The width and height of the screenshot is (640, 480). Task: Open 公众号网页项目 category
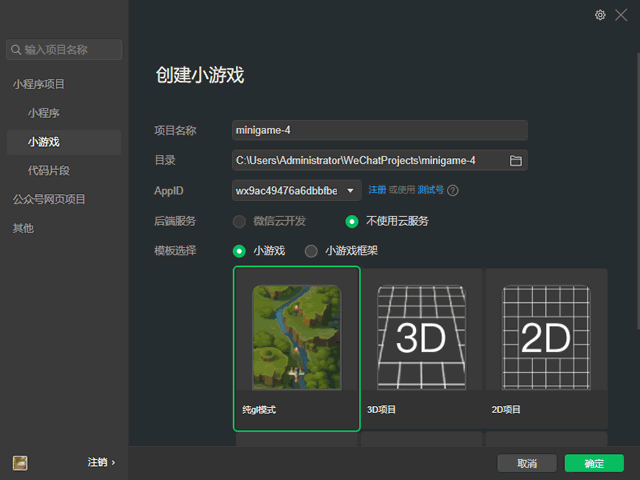[49, 199]
